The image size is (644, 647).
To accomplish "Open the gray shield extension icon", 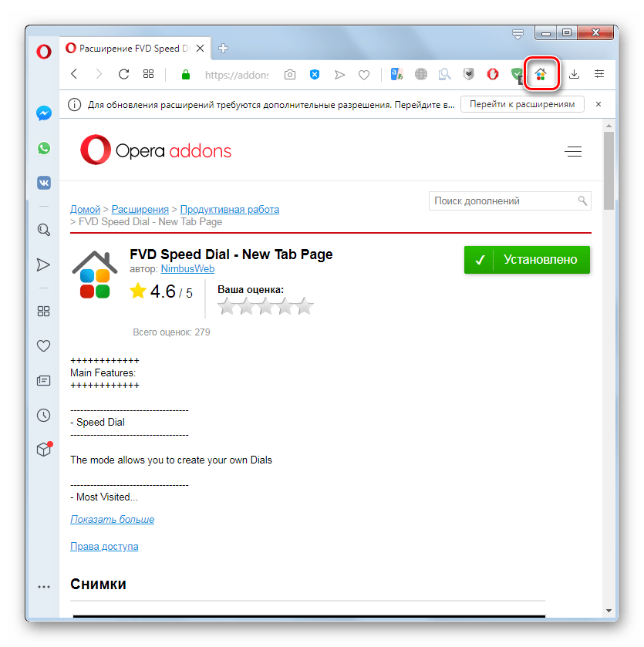I will (469, 74).
